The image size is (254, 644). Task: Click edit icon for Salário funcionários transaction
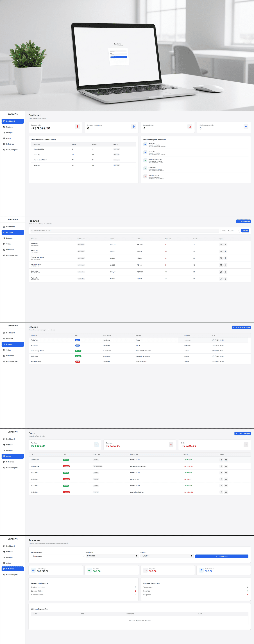221,492
